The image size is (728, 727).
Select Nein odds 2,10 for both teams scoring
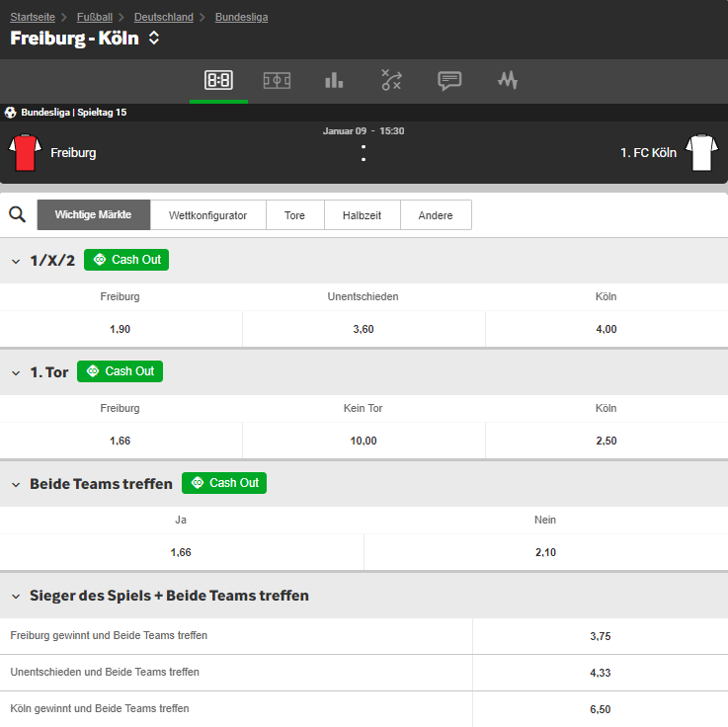(546, 552)
